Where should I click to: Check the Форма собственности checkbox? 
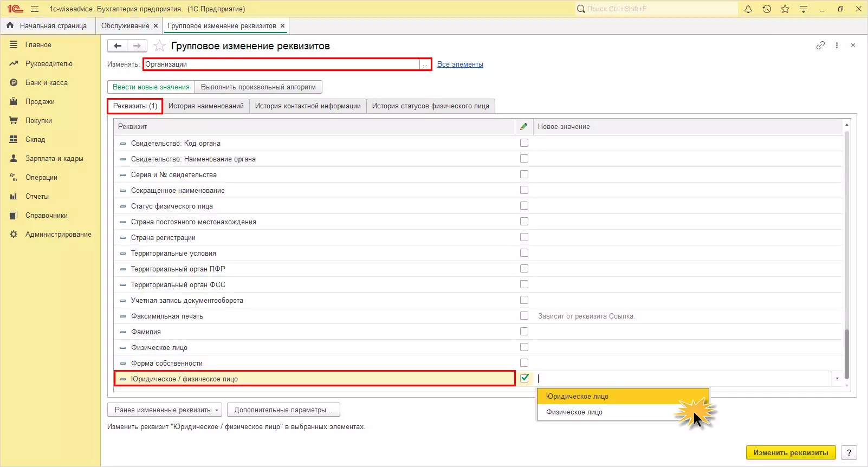pyautogui.click(x=524, y=363)
